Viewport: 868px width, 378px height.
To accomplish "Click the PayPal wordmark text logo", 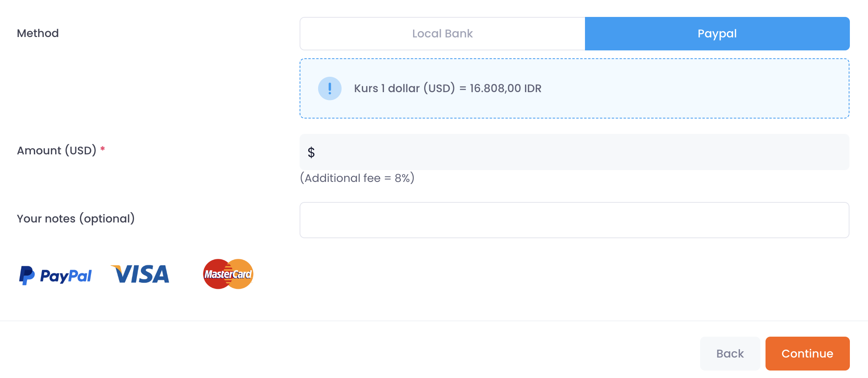I will click(66, 276).
